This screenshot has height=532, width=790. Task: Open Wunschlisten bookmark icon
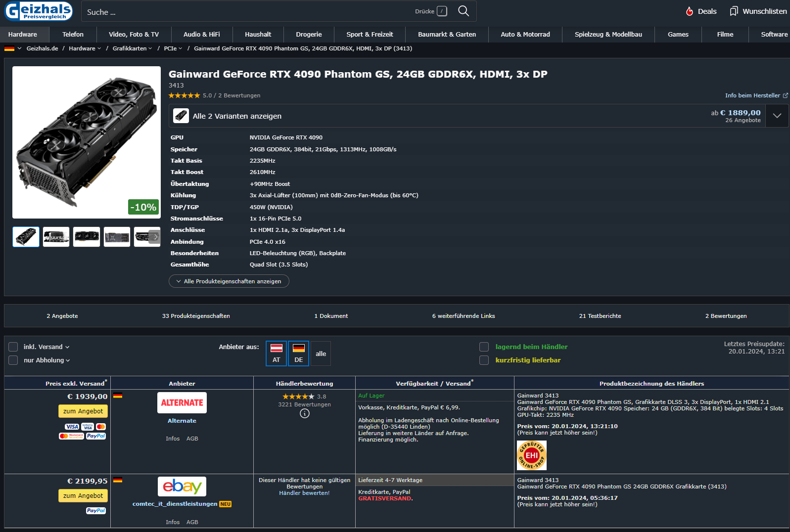point(734,11)
